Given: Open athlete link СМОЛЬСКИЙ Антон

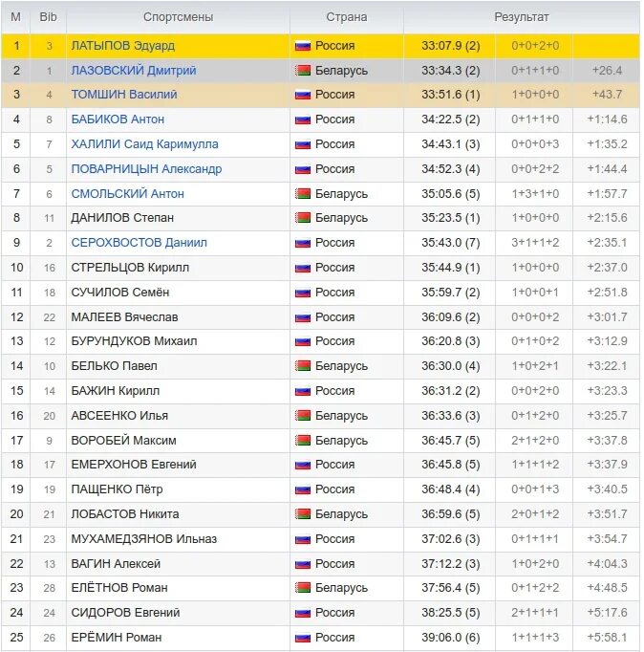Looking at the screenshot, I should pyautogui.click(x=127, y=194).
